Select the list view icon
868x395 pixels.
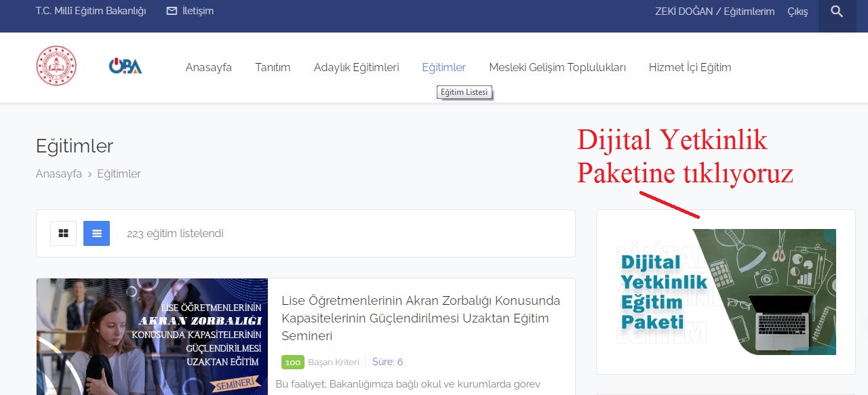[x=96, y=233]
